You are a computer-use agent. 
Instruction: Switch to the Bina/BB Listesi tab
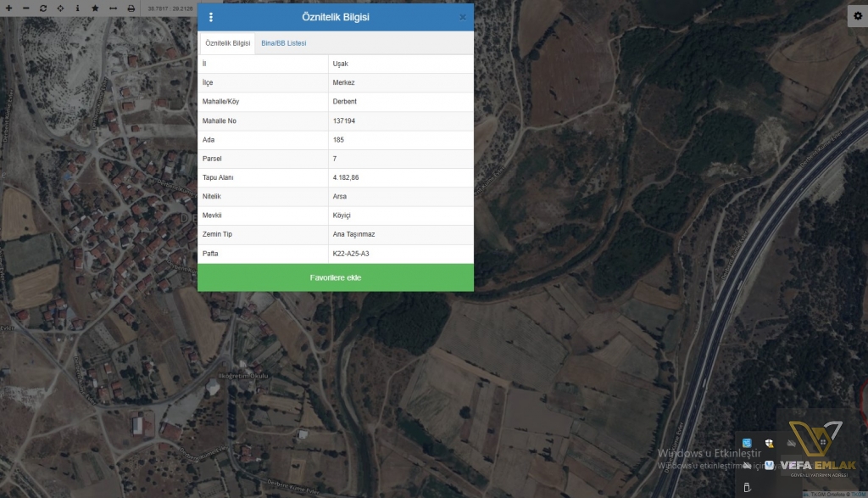coord(284,42)
